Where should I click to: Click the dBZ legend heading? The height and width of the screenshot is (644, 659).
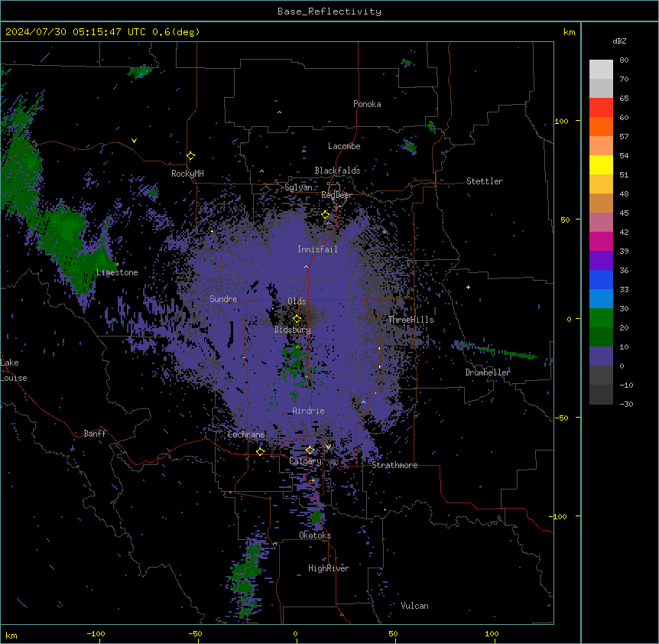(619, 41)
